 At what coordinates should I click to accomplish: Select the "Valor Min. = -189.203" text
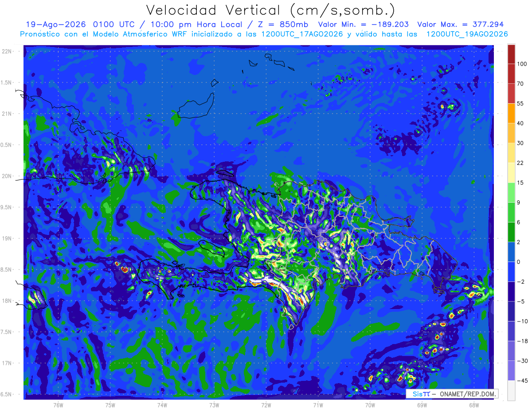(364, 24)
